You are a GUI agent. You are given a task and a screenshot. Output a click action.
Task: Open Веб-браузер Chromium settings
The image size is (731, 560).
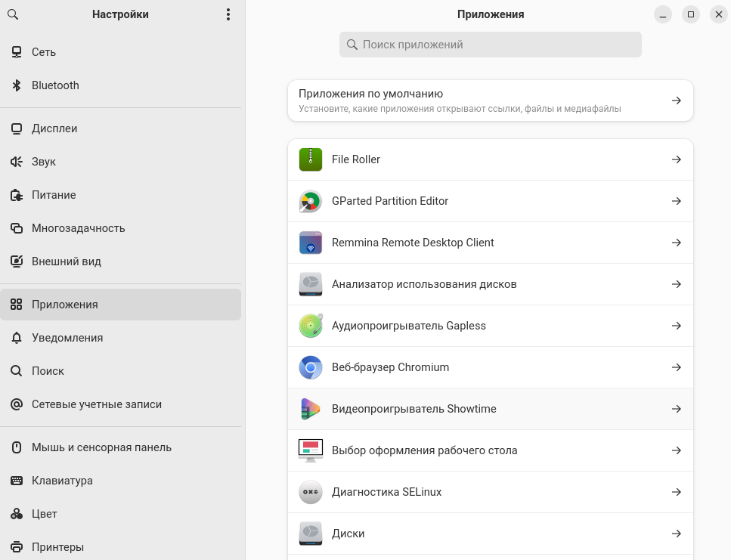click(491, 367)
